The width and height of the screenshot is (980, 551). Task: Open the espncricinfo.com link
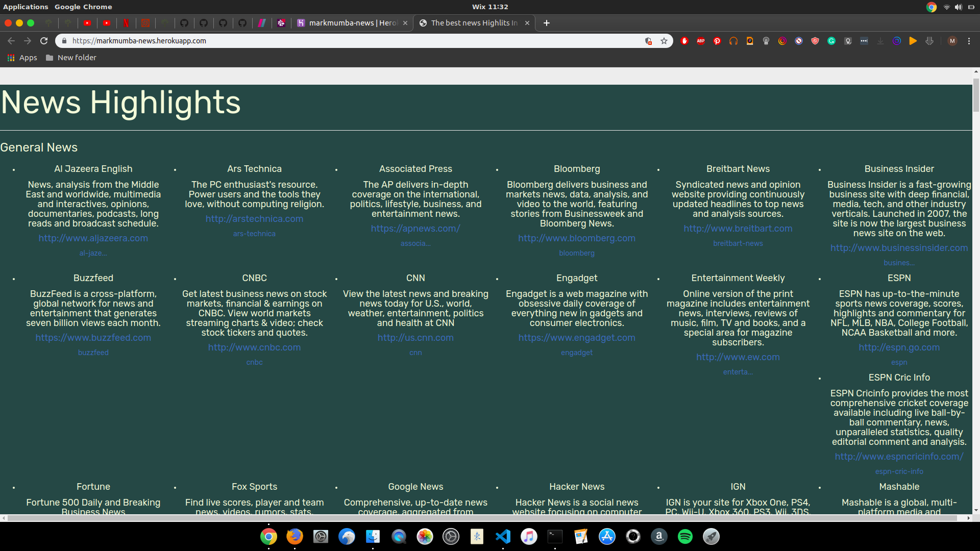[899, 457]
